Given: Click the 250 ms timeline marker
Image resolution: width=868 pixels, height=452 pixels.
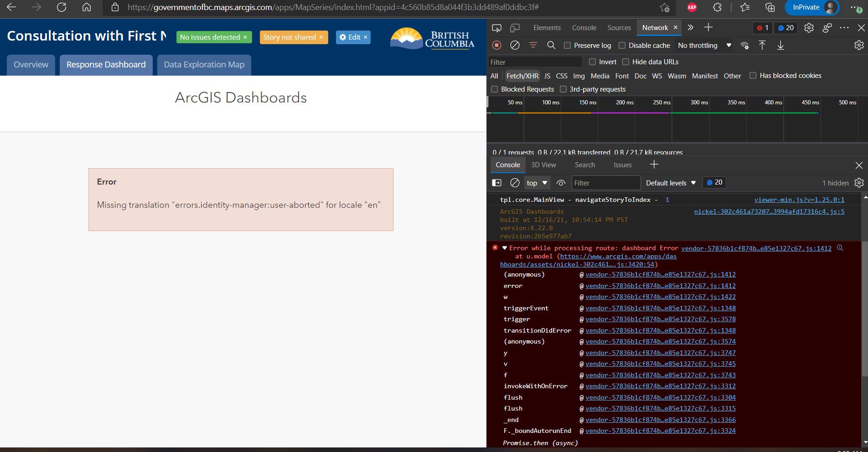Looking at the screenshot, I should [x=661, y=103].
